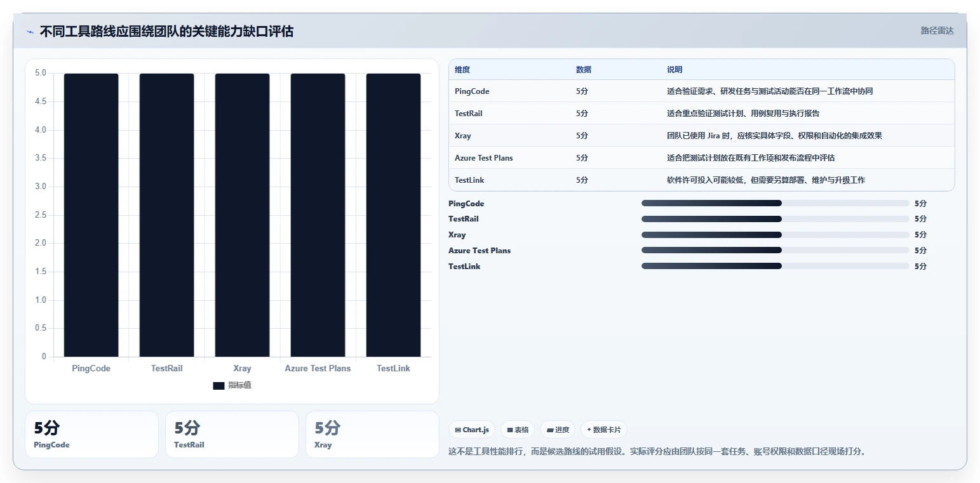Click the TestLink bar in the chart
The width and height of the screenshot is (980, 483).
point(393,215)
